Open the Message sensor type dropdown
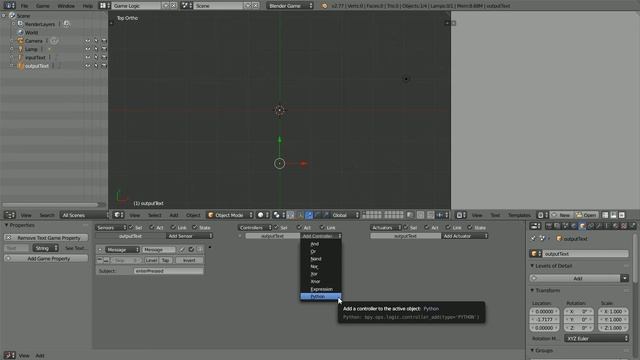 pos(122,249)
